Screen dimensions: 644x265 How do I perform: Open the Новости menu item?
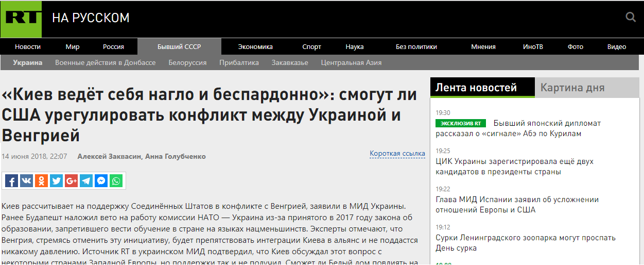(28, 46)
